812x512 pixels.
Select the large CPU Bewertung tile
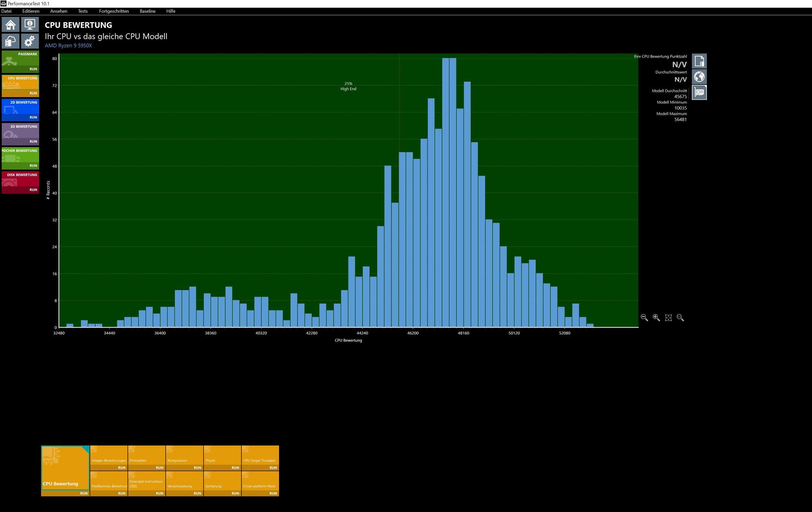65,468
